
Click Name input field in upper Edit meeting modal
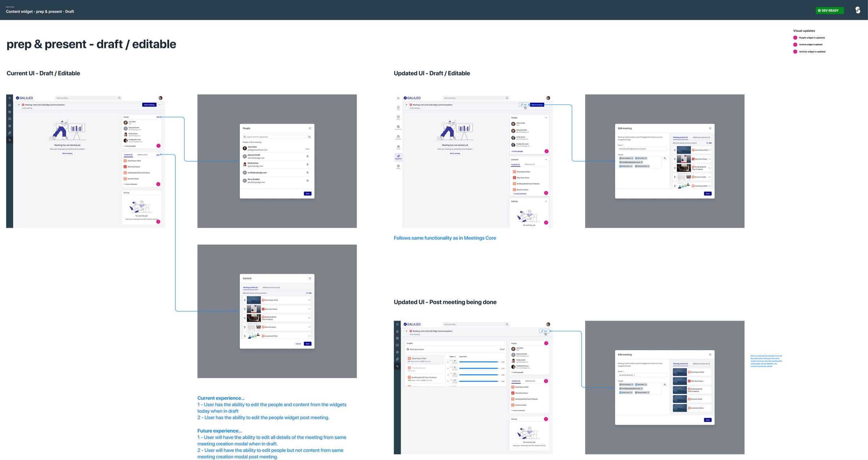click(642, 149)
